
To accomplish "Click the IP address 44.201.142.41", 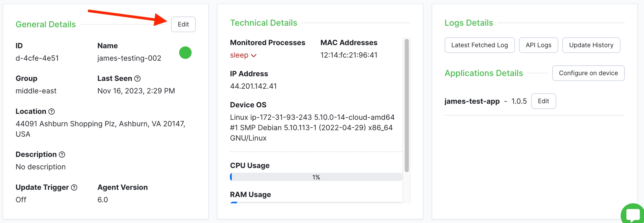I will [253, 86].
